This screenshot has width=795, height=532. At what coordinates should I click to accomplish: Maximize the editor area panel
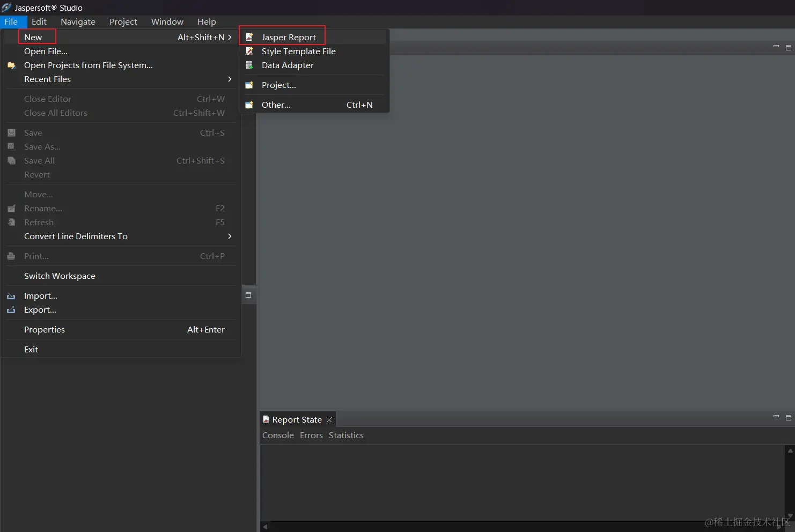tap(789, 48)
